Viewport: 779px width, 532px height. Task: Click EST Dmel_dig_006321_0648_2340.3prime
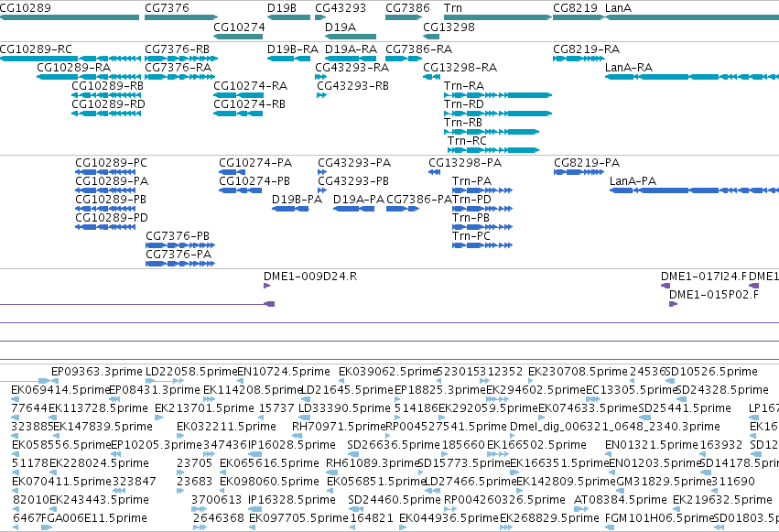(615, 427)
